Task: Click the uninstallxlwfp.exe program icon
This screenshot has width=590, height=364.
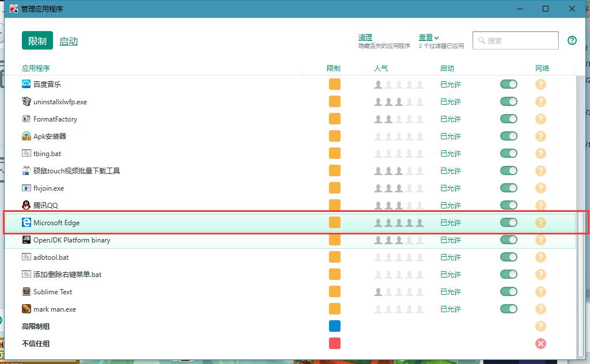Action: pos(26,101)
